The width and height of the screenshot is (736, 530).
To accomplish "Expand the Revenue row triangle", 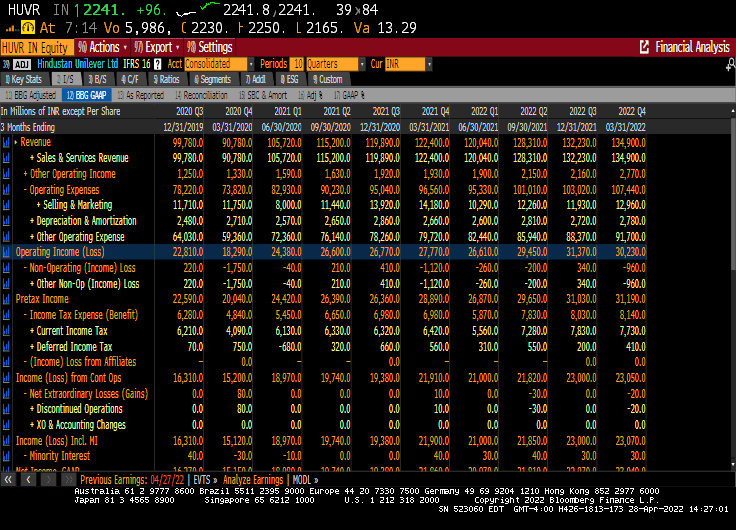I will tap(16, 142).
